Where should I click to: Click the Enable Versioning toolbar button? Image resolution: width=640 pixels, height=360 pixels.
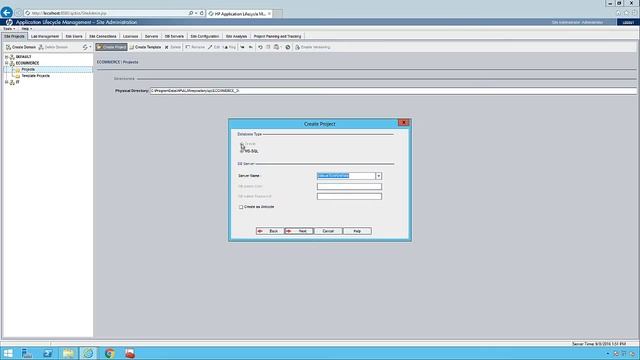point(313,47)
